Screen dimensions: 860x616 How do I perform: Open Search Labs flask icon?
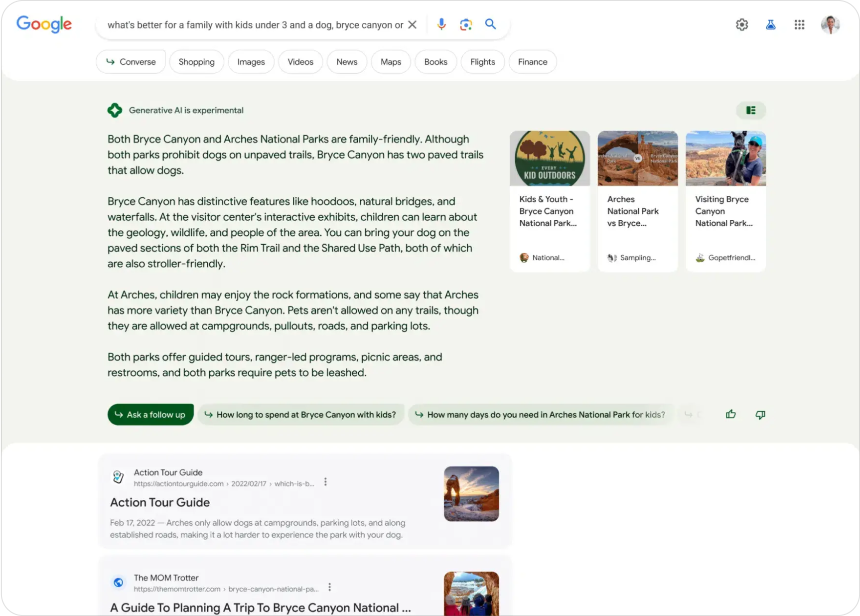[770, 24]
